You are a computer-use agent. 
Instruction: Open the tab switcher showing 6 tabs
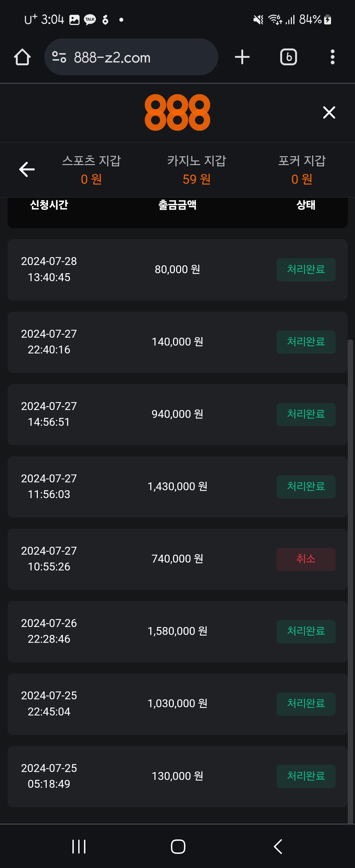pos(289,57)
